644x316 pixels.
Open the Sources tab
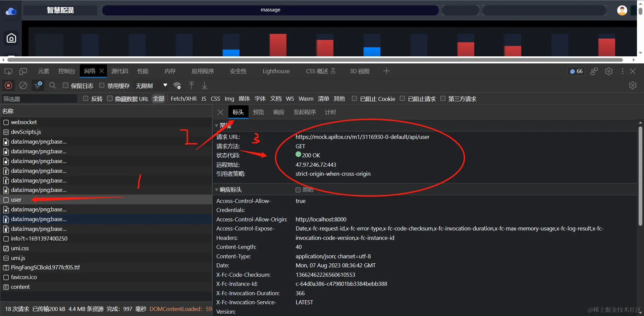tap(120, 71)
